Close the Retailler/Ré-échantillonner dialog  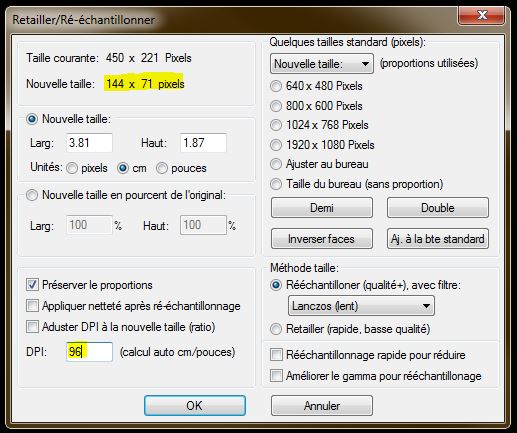point(482,15)
